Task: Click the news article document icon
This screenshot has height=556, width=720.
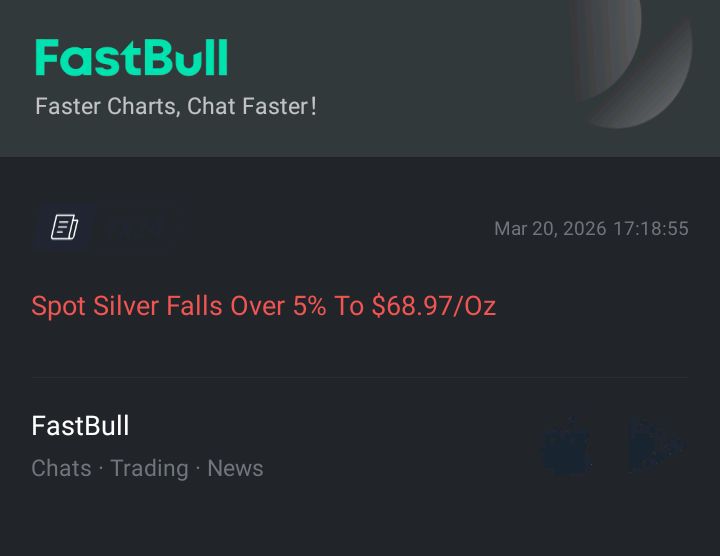Action: [65, 227]
